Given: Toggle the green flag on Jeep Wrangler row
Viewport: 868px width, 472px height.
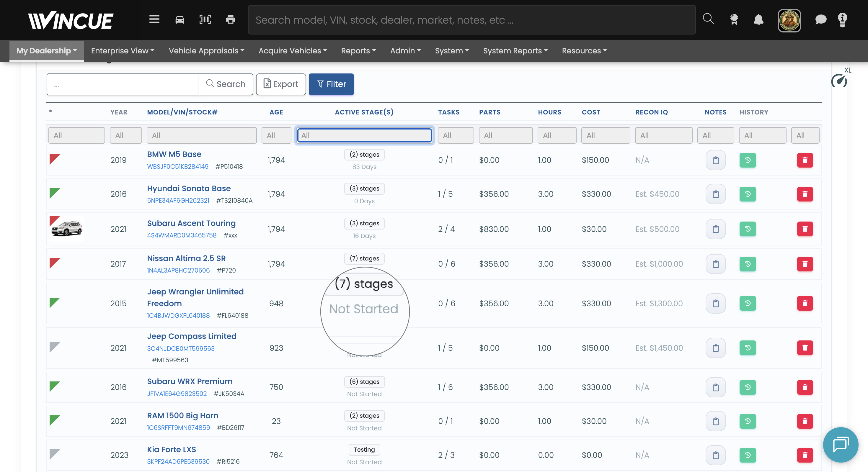Looking at the screenshot, I should (x=54, y=302).
